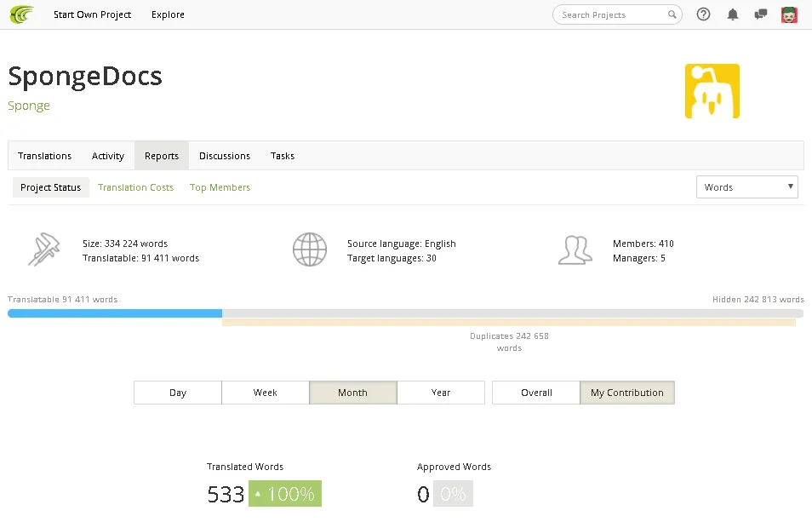Open the user avatar profile menu
The height and width of the screenshot is (522, 812).
(789, 14)
